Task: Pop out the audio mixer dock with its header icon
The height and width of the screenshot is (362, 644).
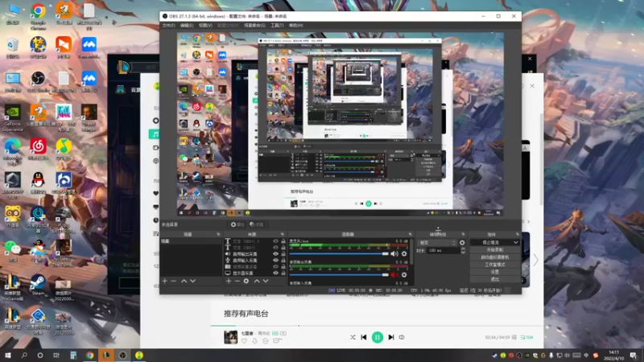Action: click(410, 234)
